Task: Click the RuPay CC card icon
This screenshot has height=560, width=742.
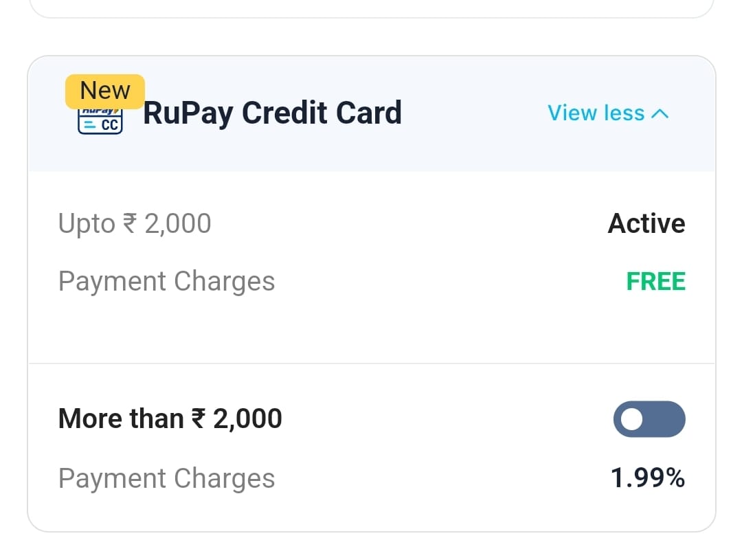Action: click(x=100, y=121)
